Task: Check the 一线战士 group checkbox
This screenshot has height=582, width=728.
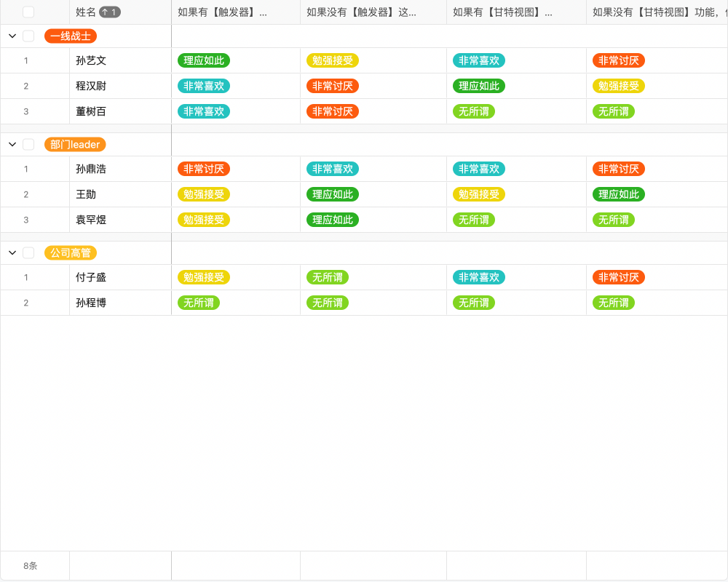Action: (28, 36)
